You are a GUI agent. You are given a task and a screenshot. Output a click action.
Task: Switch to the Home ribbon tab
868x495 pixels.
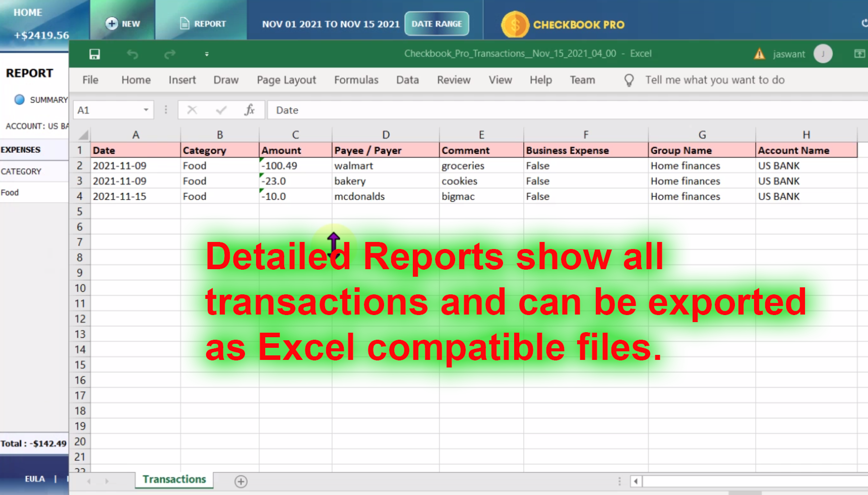tap(136, 80)
